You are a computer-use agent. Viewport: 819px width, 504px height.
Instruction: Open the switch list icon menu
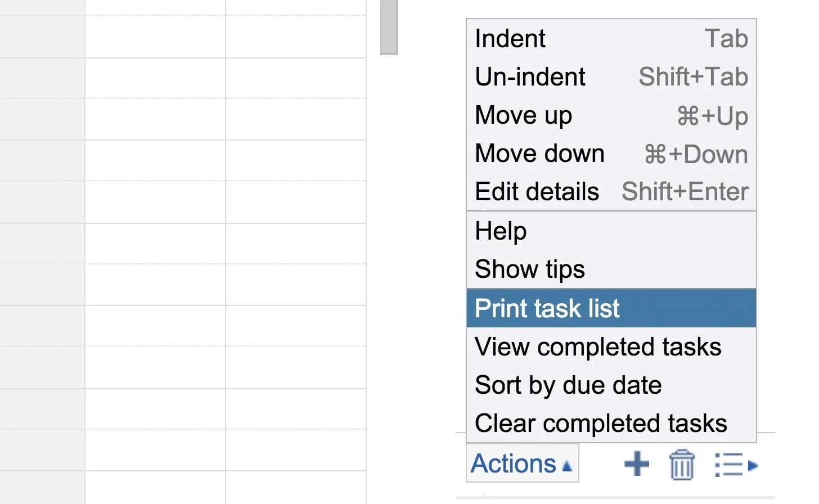(736, 465)
